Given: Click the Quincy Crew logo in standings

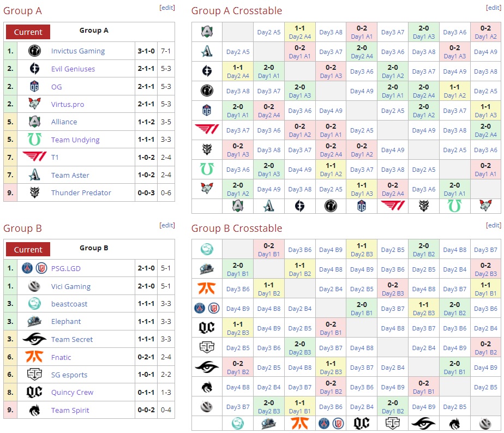Looking at the screenshot, I should click(x=34, y=392).
